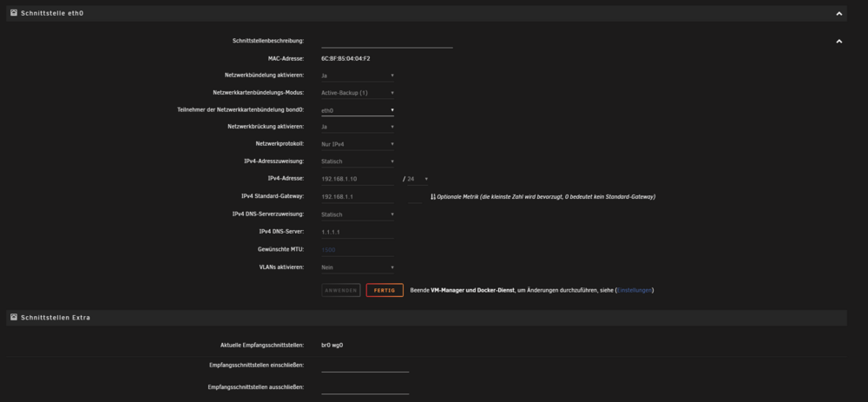Click the Gewünschte MTU label
868x402 pixels.
pos(280,250)
